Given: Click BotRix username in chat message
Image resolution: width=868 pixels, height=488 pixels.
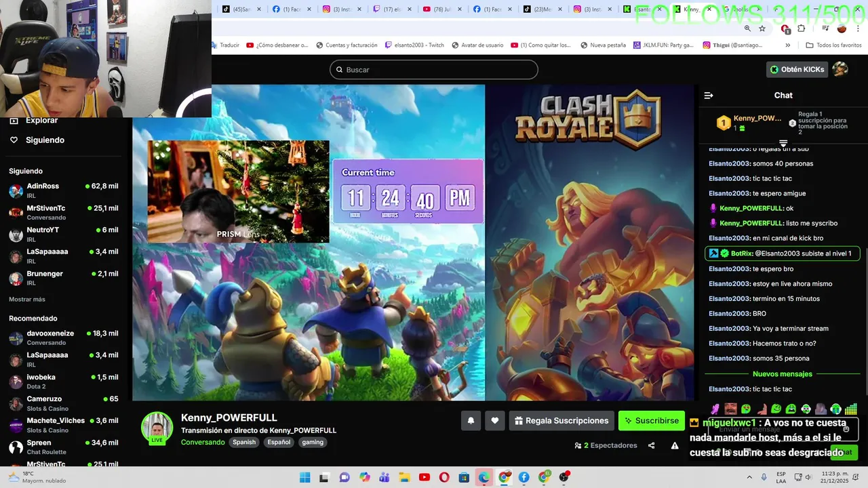Looking at the screenshot, I should tap(742, 253).
